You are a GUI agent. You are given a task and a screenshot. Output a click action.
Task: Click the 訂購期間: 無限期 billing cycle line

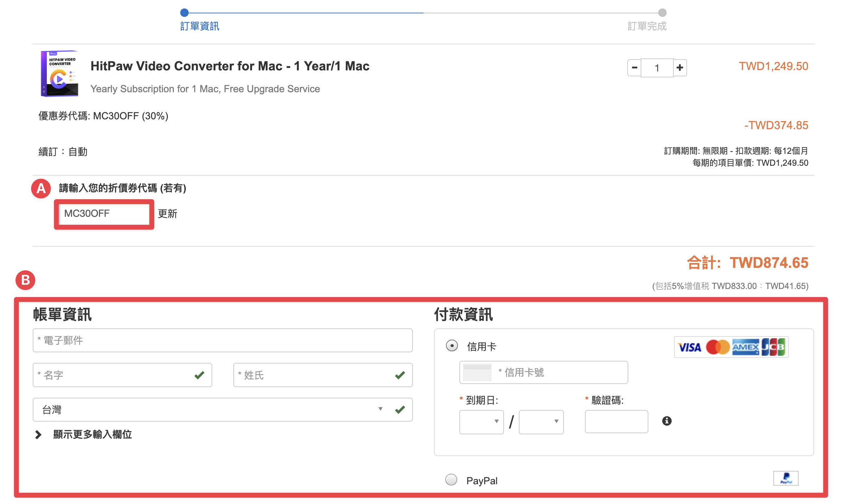[x=736, y=151]
